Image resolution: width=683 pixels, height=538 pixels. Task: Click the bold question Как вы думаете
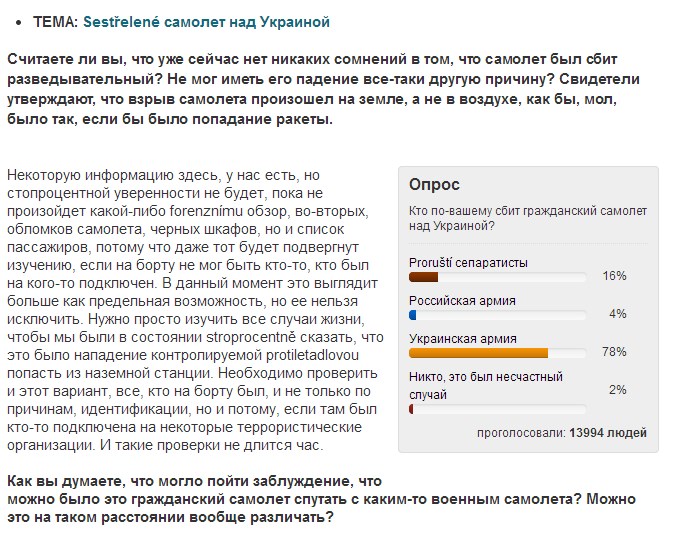[321, 499]
